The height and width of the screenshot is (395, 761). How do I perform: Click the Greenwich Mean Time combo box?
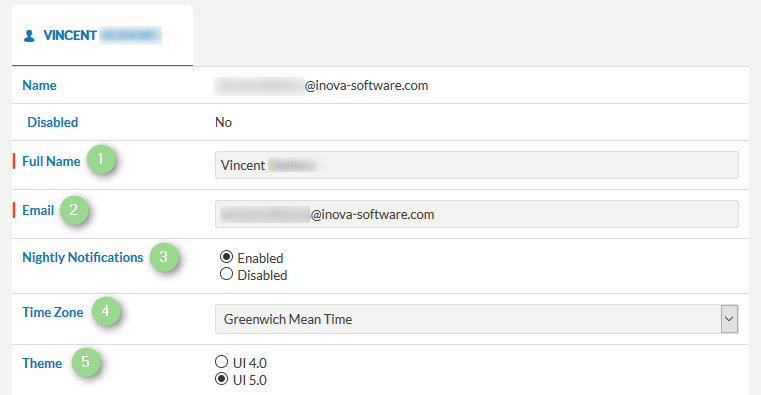[x=477, y=319]
